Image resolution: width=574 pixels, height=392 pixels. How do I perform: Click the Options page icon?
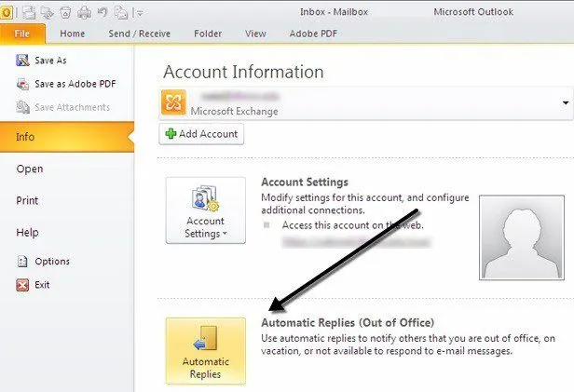tap(22, 261)
